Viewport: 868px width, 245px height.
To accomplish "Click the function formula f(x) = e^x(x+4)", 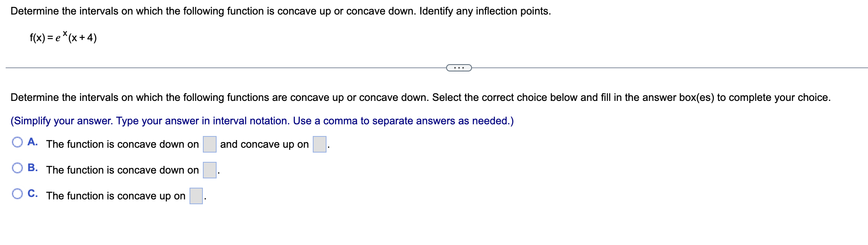I will point(63,37).
